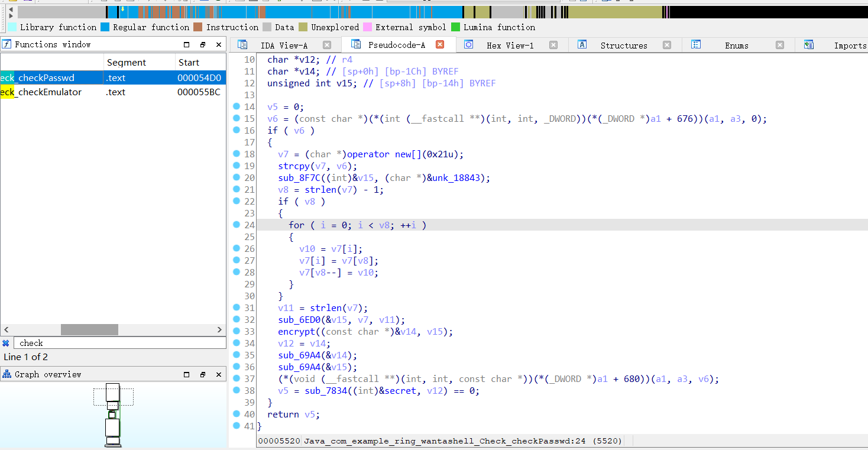Screen dimensions: 868x450
Task: Select the checkPasswd function row
Action: [x=113, y=77]
